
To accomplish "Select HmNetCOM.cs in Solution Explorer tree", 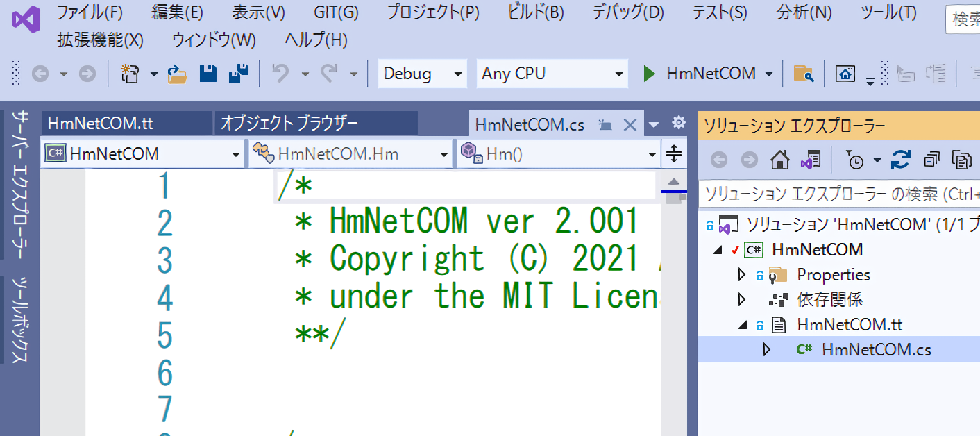I will (x=876, y=350).
